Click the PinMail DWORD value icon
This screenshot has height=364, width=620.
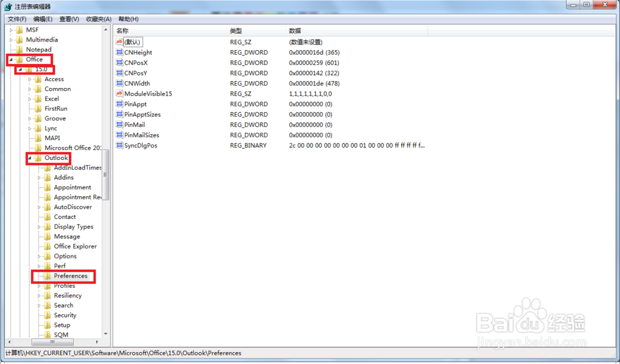pos(120,124)
